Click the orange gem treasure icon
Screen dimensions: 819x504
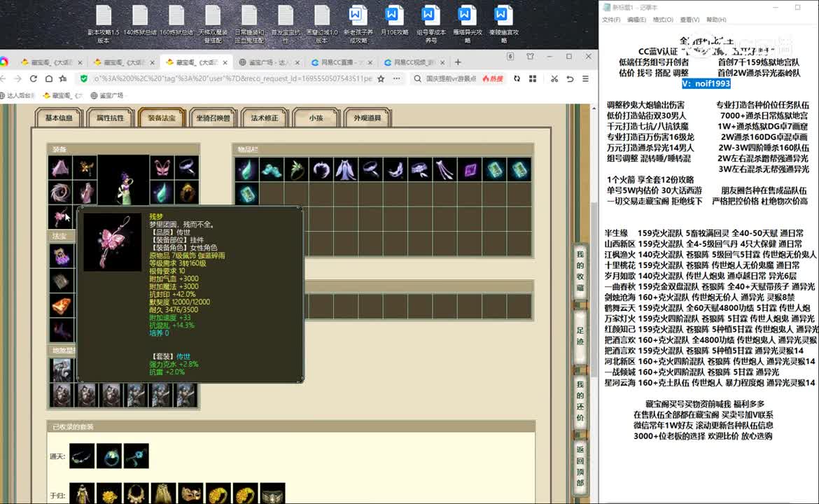pyautogui.click(x=62, y=306)
